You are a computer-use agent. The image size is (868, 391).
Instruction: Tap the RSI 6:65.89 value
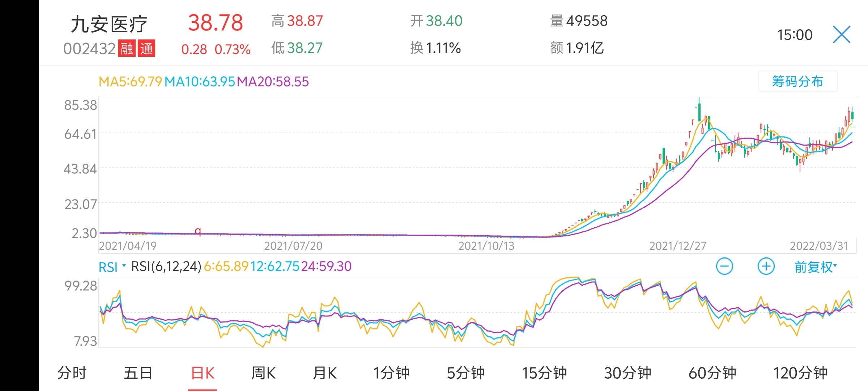[226, 266]
